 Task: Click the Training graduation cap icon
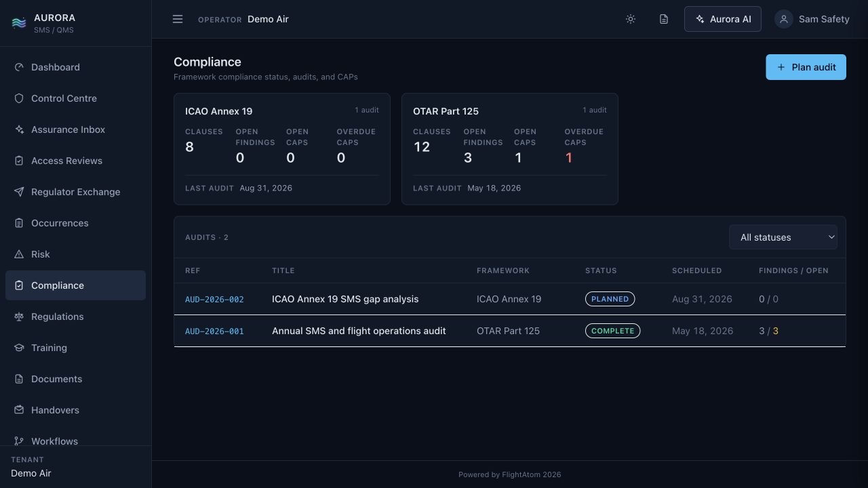coord(19,348)
